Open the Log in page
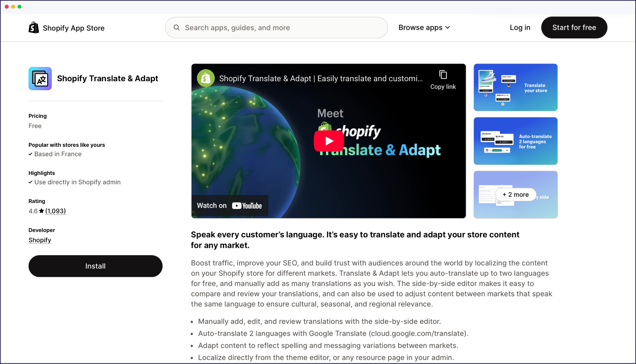 [520, 28]
